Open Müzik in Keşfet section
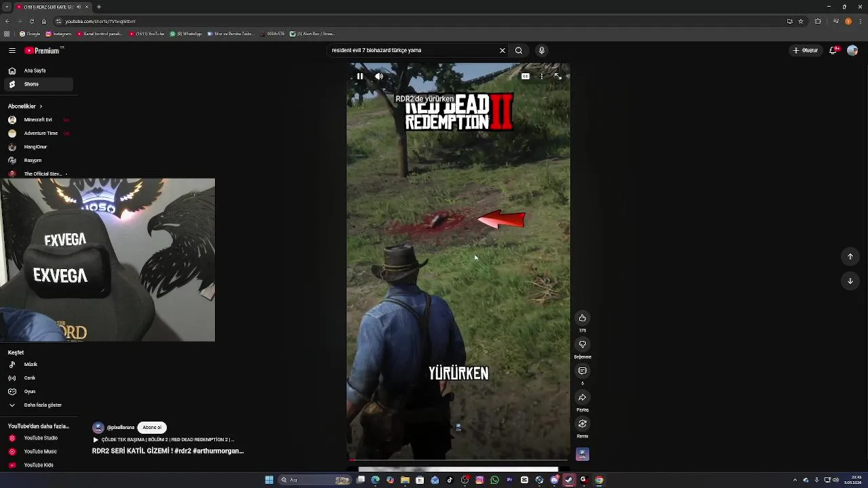The width and height of the screenshot is (868, 488). click(x=37, y=365)
